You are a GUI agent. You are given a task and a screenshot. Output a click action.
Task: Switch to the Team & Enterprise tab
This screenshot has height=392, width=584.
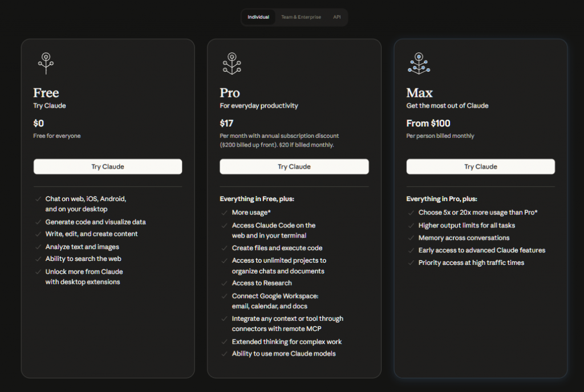coord(301,17)
